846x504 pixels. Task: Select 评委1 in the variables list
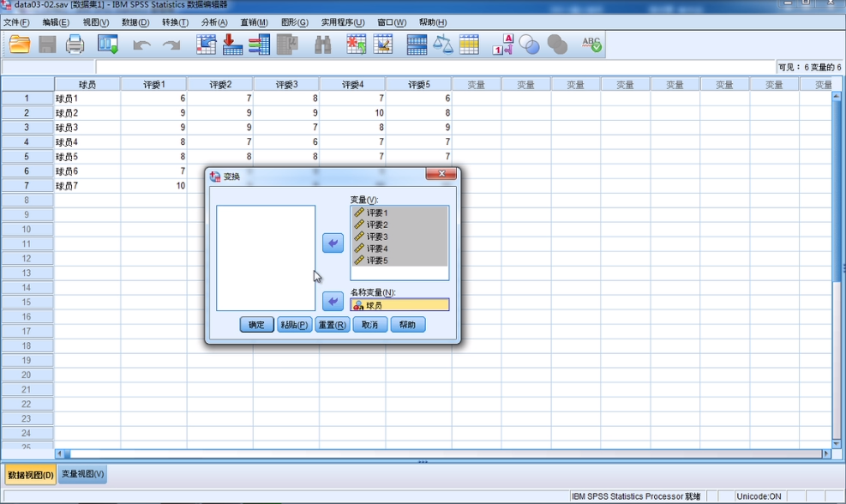(399, 213)
